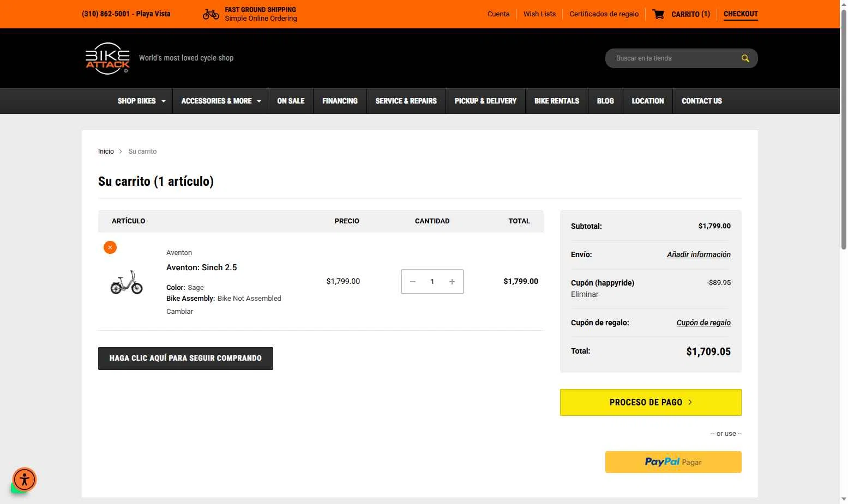This screenshot has height=504, width=848.
Task: Open Service & Repairs menu item
Action: [x=406, y=101]
